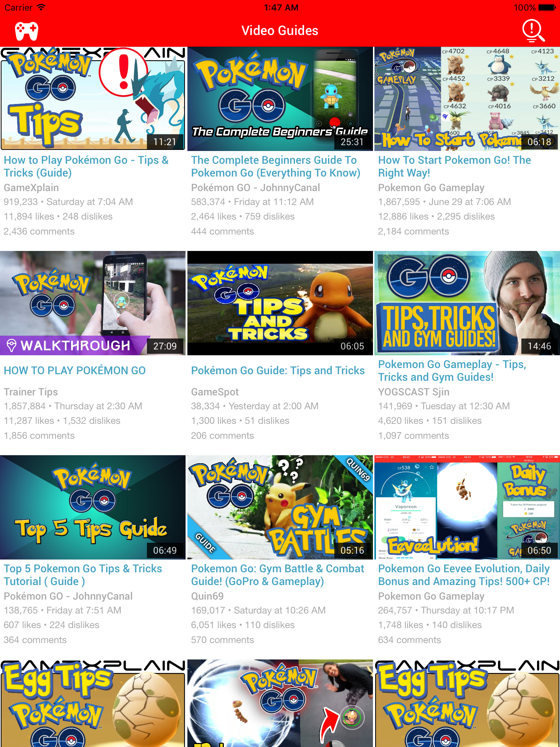Tap the game controller icon in the header
Screen dimensions: 560x747
(x=27, y=31)
